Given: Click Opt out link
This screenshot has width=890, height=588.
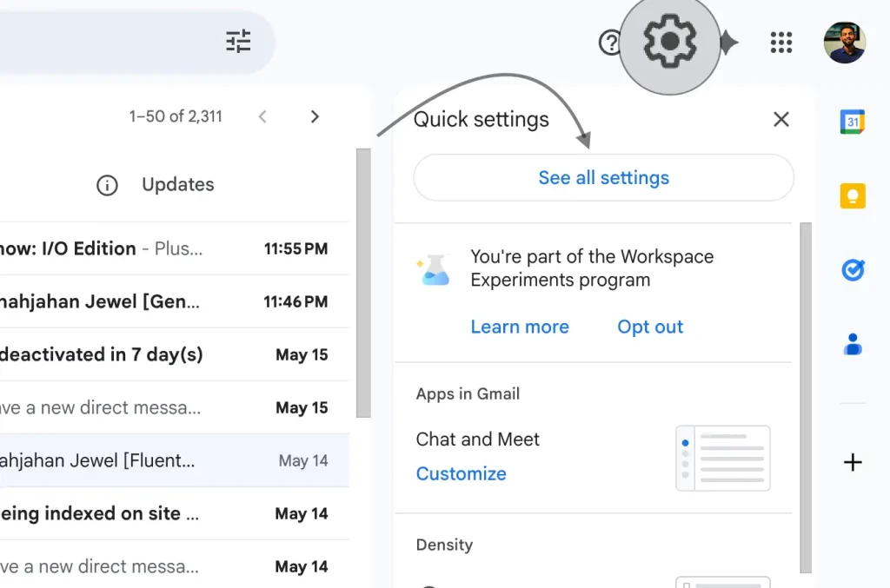Looking at the screenshot, I should point(650,327).
